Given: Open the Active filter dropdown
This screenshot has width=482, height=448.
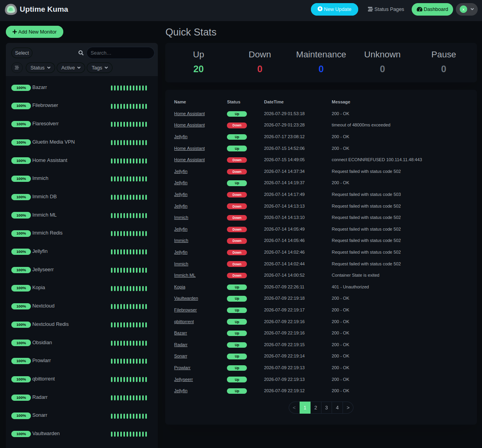Looking at the screenshot, I should coord(71,68).
